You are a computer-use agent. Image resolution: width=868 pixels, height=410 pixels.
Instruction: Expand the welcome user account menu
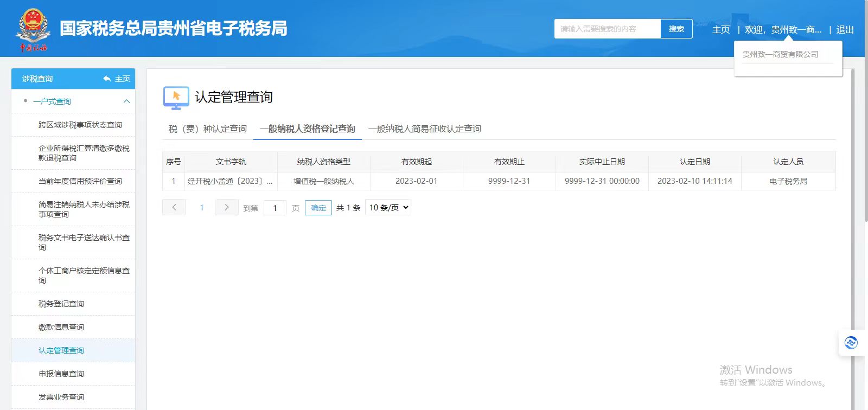pos(783,29)
